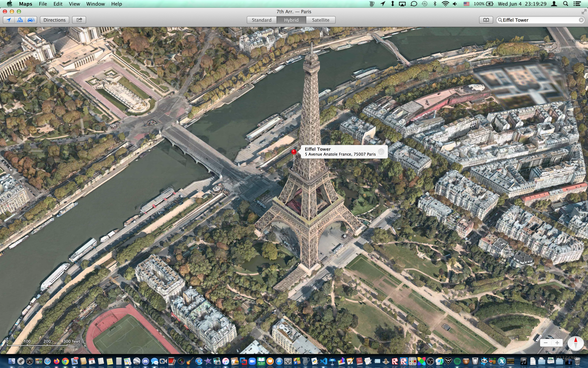Zoom in with the plus button
588x368 pixels.
click(557, 343)
